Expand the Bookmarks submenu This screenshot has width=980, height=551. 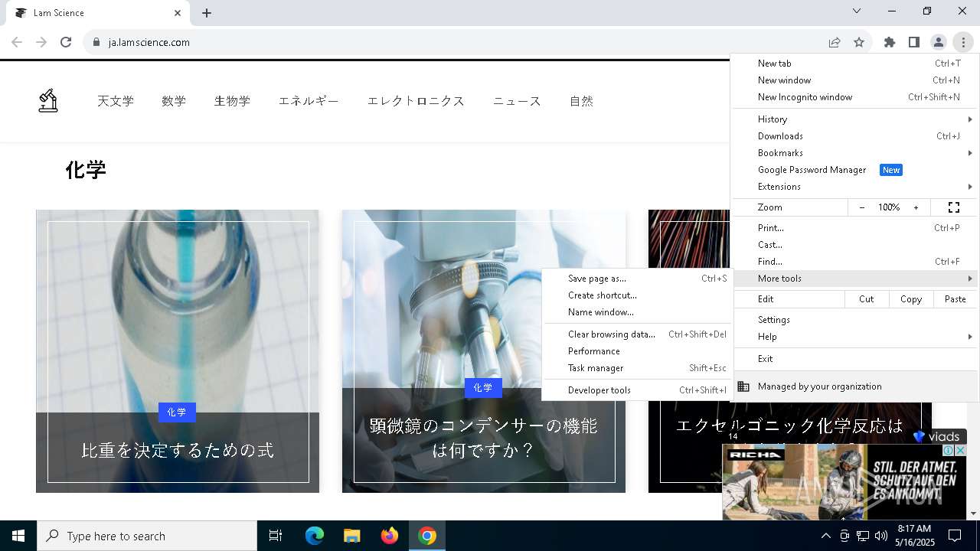[x=855, y=153]
